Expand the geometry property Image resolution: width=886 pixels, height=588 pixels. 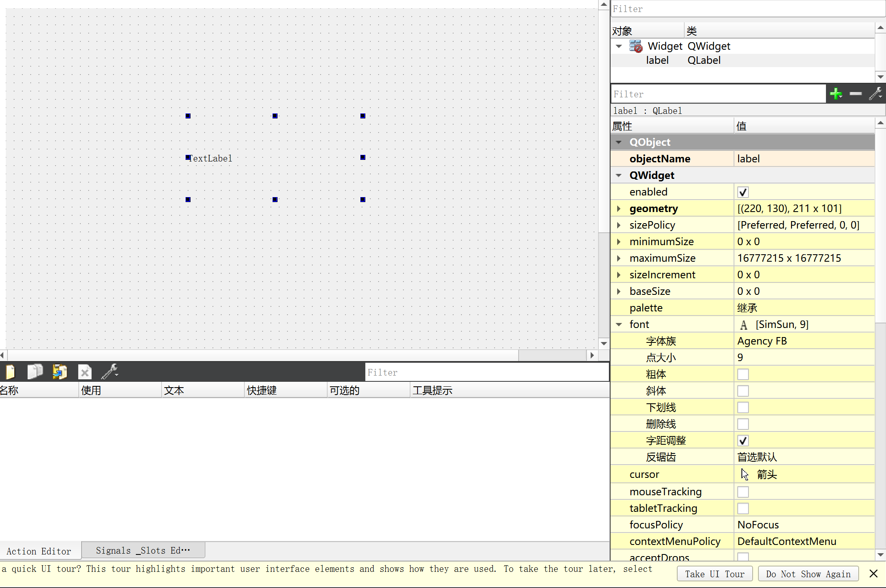[x=619, y=209]
